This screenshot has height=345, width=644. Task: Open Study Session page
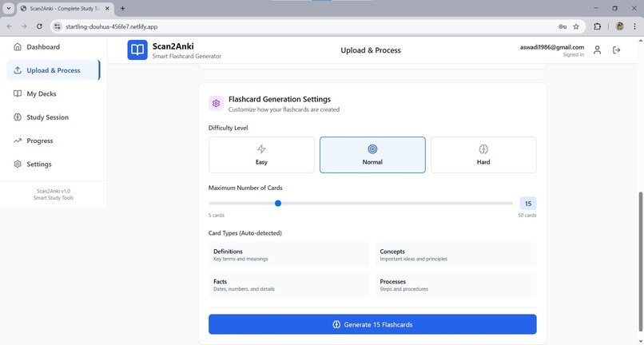[x=54, y=117]
